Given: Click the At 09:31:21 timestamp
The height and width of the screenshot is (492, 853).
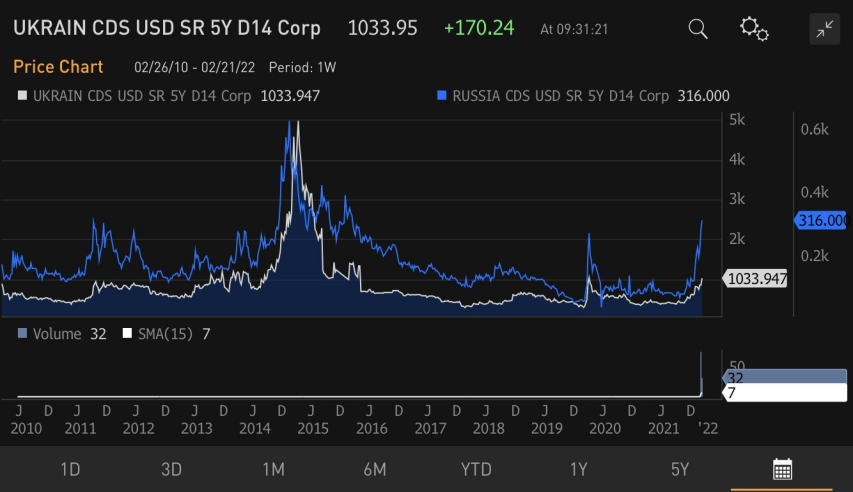Looking at the screenshot, I should (574, 29).
